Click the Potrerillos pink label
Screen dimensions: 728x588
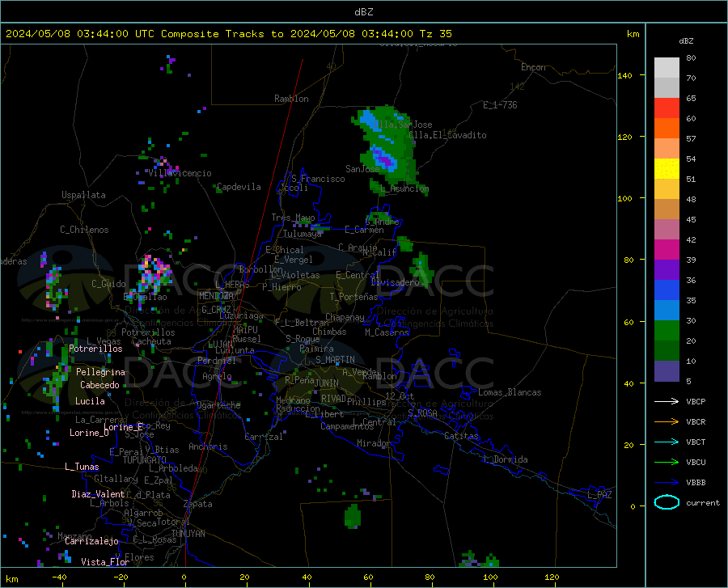click(95, 349)
